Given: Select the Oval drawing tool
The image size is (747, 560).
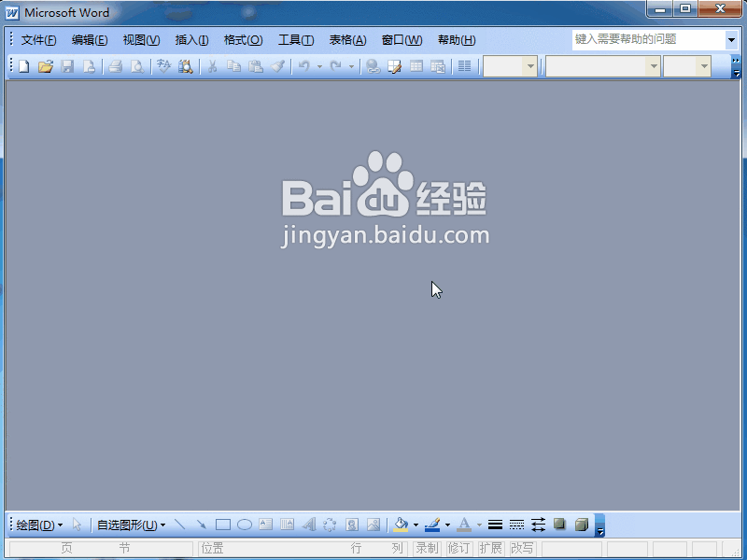Looking at the screenshot, I should tap(245, 525).
